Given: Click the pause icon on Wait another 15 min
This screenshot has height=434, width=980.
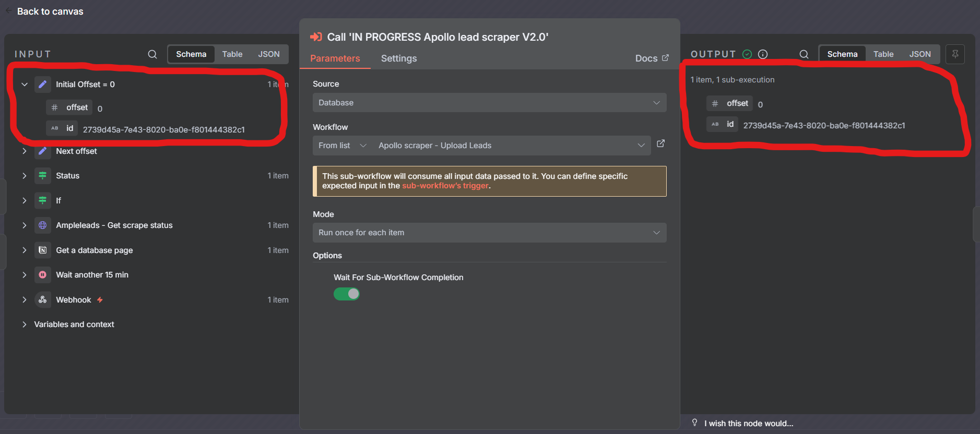Looking at the screenshot, I should pos(42,274).
